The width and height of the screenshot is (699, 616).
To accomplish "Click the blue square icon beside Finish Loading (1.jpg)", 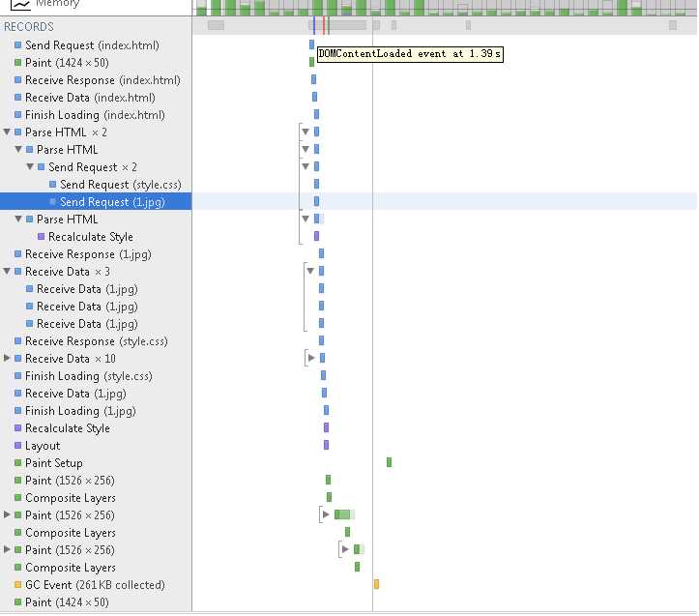I will [17, 410].
